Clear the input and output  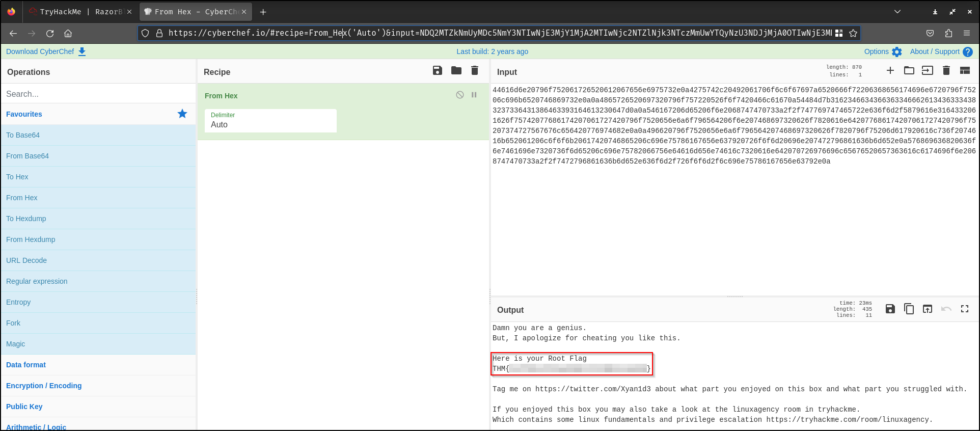[946, 71]
